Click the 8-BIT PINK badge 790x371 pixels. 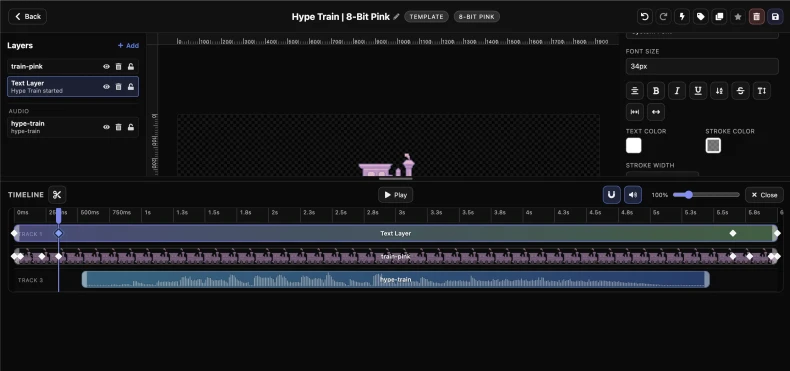[477, 17]
